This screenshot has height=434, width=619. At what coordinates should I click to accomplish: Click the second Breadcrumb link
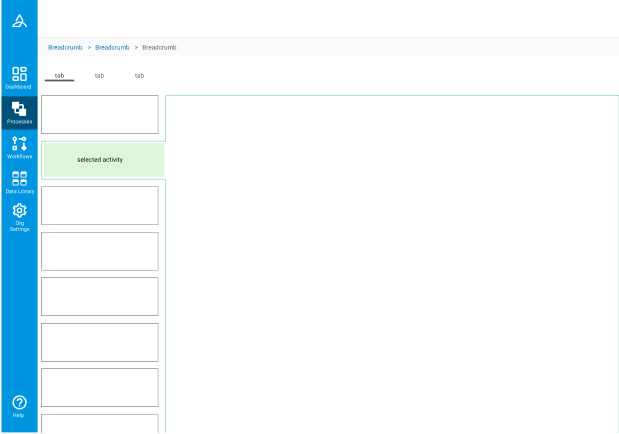tap(112, 47)
